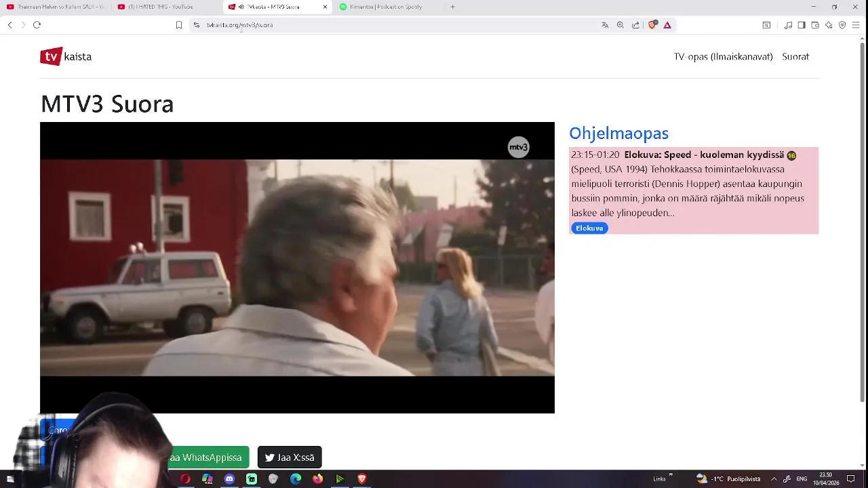Screen dimensions: 868x488
Task: Click the Elokuva category badge
Action: [589, 228]
